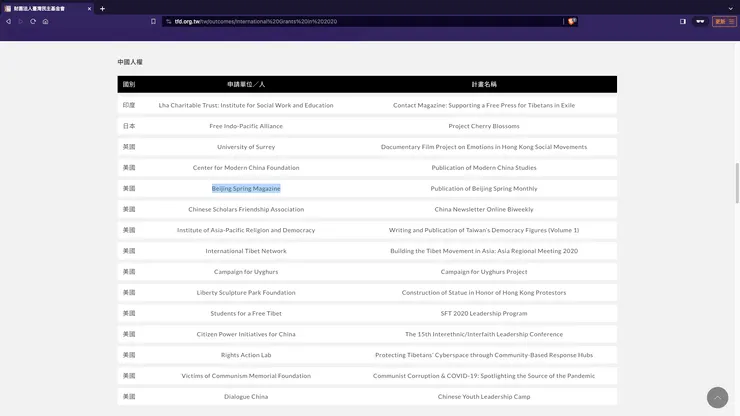Click the 中國人權 section heading

[130, 62]
